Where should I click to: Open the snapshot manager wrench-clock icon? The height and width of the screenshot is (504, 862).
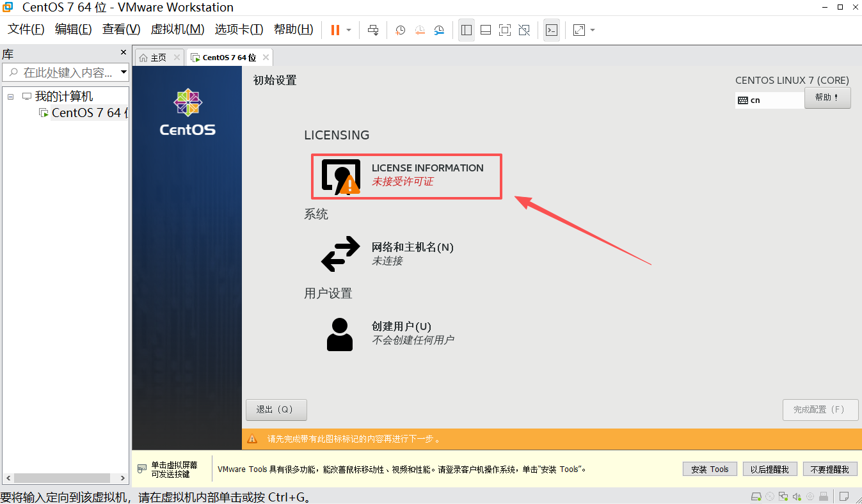pyautogui.click(x=439, y=30)
